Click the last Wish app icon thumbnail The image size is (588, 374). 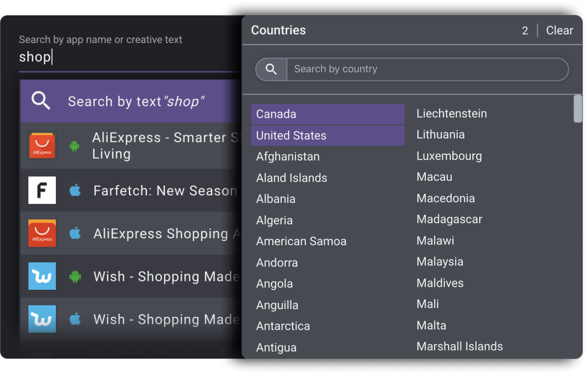click(x=42, y=319)
